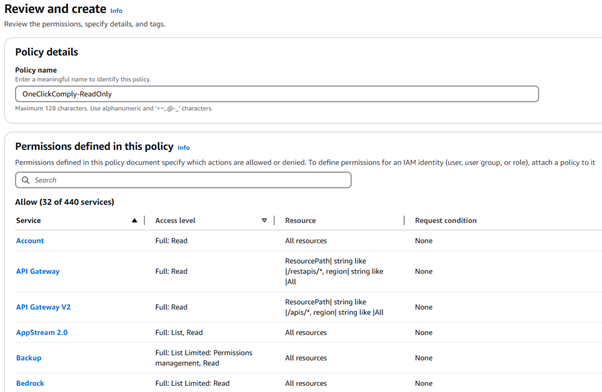Open the Account service link

tap(30, 241)
